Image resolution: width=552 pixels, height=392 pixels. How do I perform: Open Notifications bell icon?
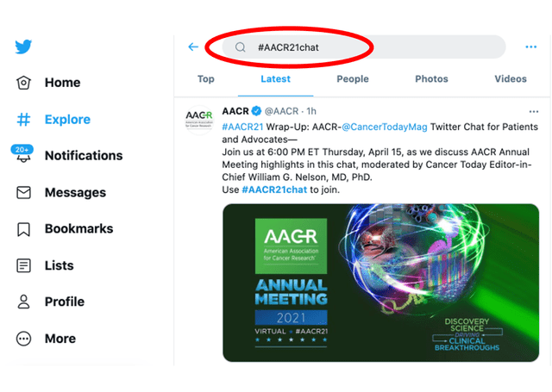click(x=23, y=156)
